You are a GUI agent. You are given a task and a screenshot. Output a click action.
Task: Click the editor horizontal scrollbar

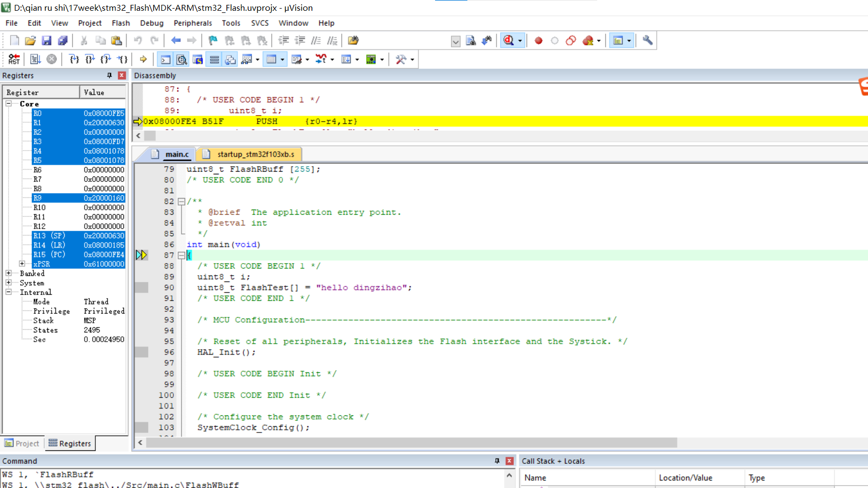point(411,443)
